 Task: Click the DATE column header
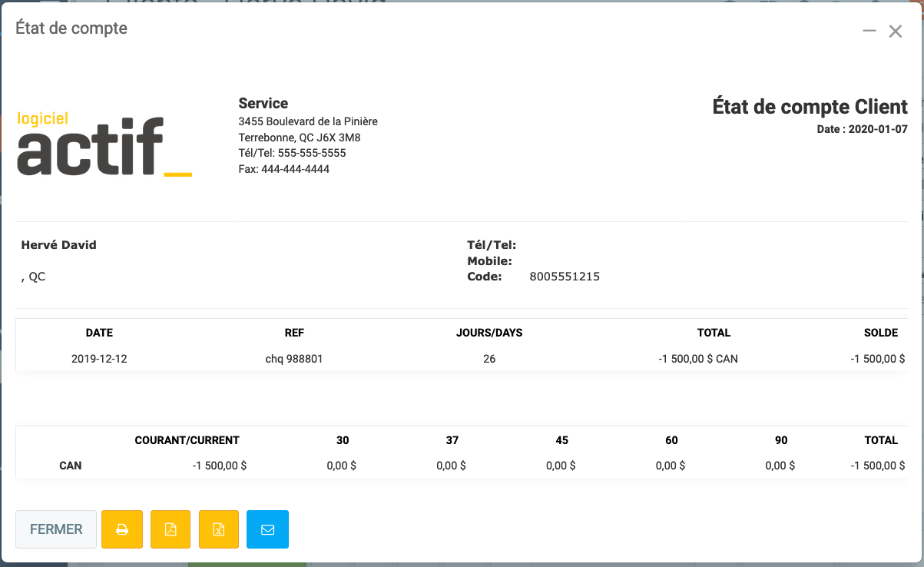(99, 333)
